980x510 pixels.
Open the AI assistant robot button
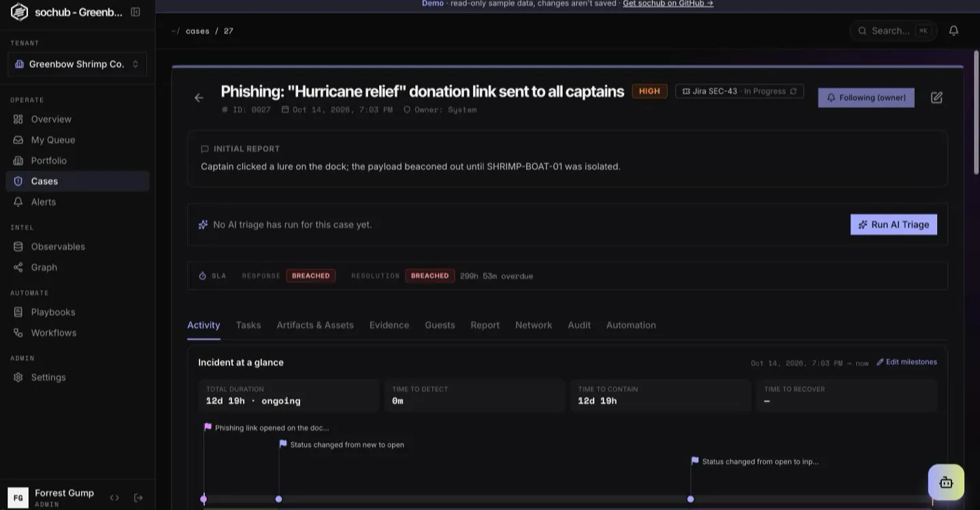[946, 482]
